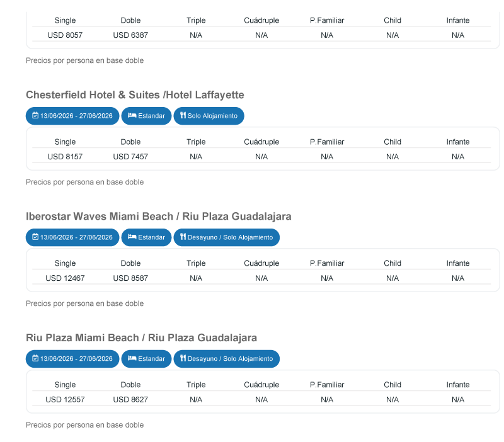The height and width of the screenshot is (442, 504).
Task: Click the cutlery icon beside Chesterfield's Solo Alojamiento
Action: pyautogui.click(x=183, y=116)
